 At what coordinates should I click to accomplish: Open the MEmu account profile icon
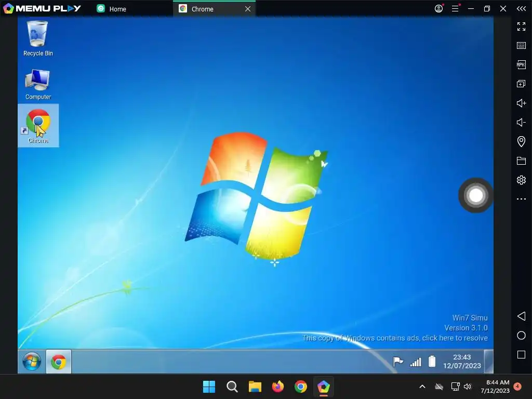click(x=438, y=8)
